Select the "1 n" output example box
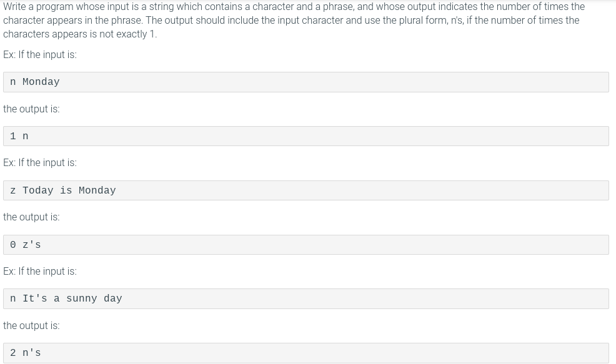The image size is (616, 364). pyautogui.click(x=306, y=136)
